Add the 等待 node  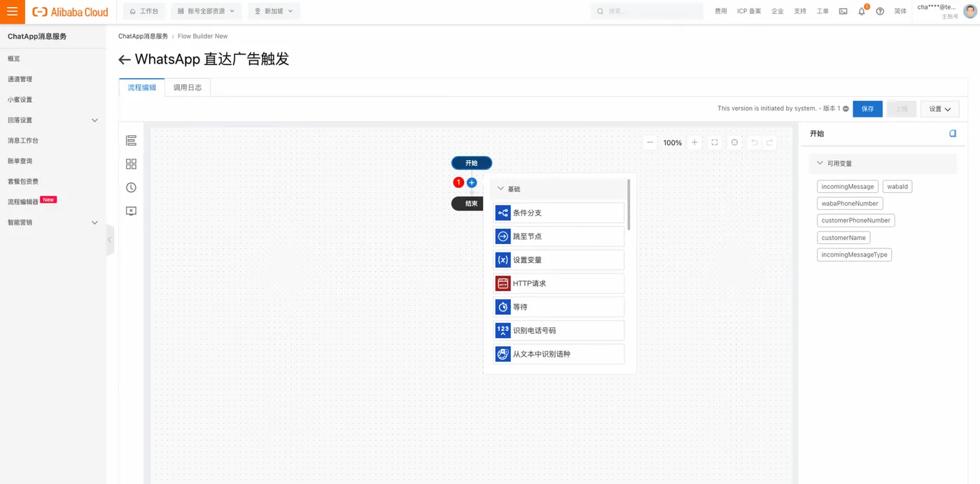(x=559, y=307)
